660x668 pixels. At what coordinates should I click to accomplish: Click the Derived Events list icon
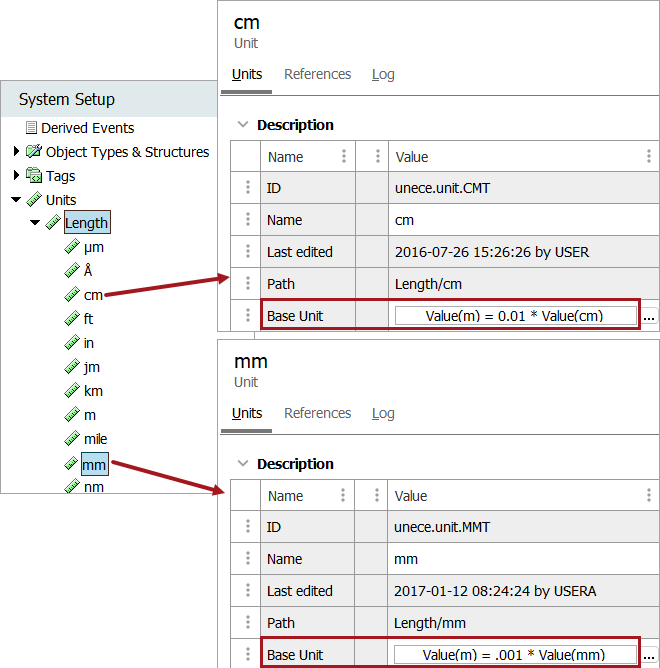(x=31, y=127)
